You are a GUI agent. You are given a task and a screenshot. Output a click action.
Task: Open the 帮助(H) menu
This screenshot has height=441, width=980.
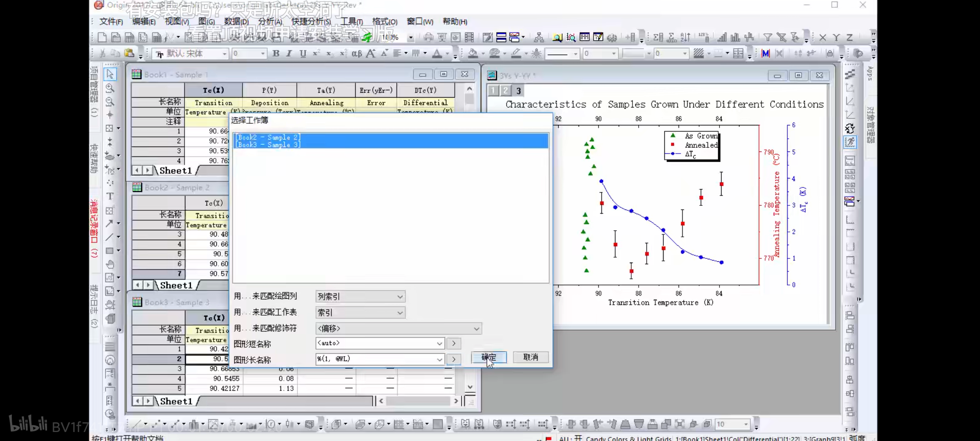coord(455,21)
